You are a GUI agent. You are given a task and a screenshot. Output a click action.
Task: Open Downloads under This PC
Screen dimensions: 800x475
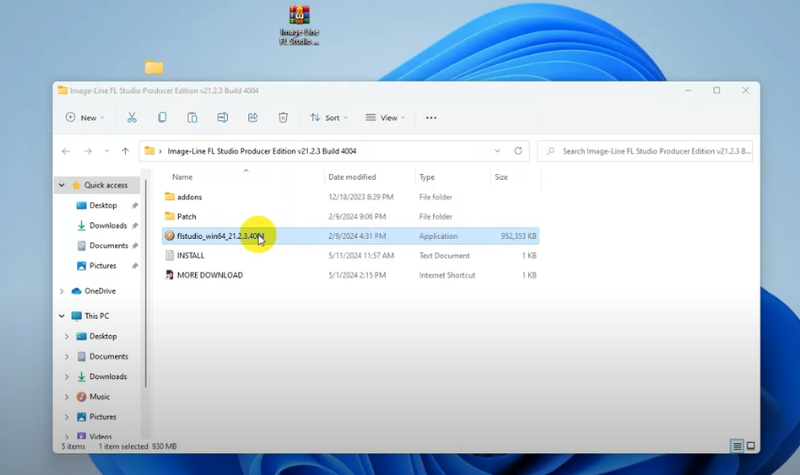(108, 377)
